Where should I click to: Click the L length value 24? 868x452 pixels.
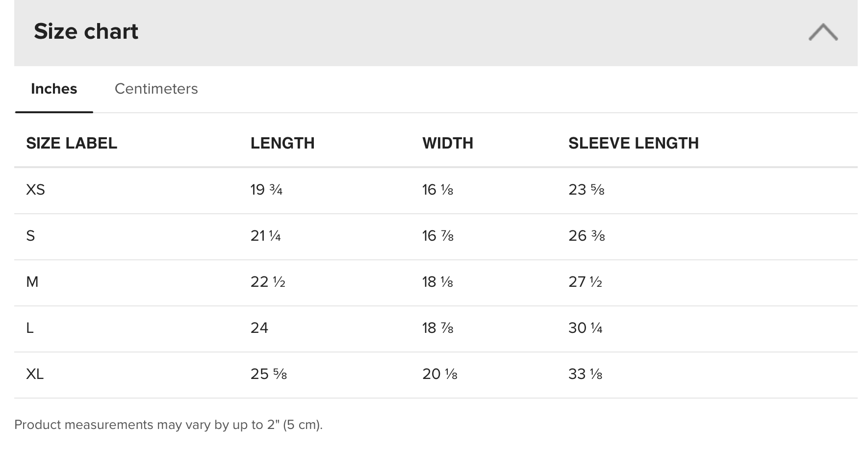coord(259,328)
